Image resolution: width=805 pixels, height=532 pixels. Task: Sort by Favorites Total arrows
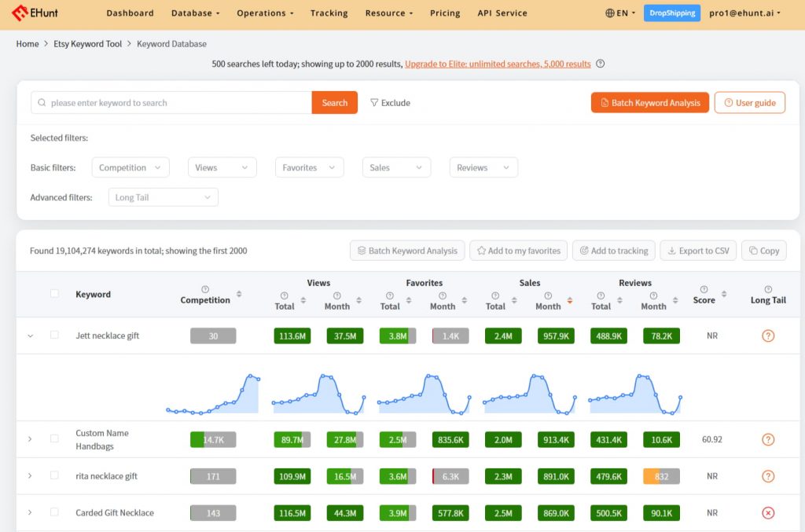pyautogui.click(x=409, y=300)
